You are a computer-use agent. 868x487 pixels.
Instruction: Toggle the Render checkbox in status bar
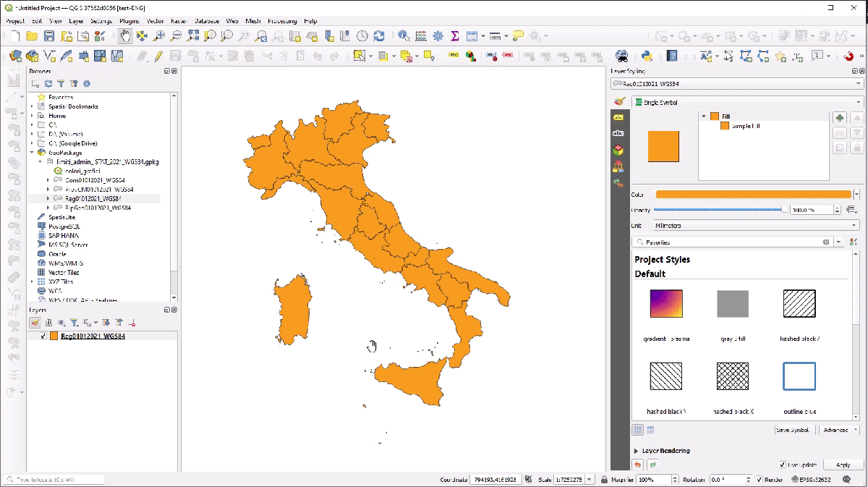(x=759, y=480)
